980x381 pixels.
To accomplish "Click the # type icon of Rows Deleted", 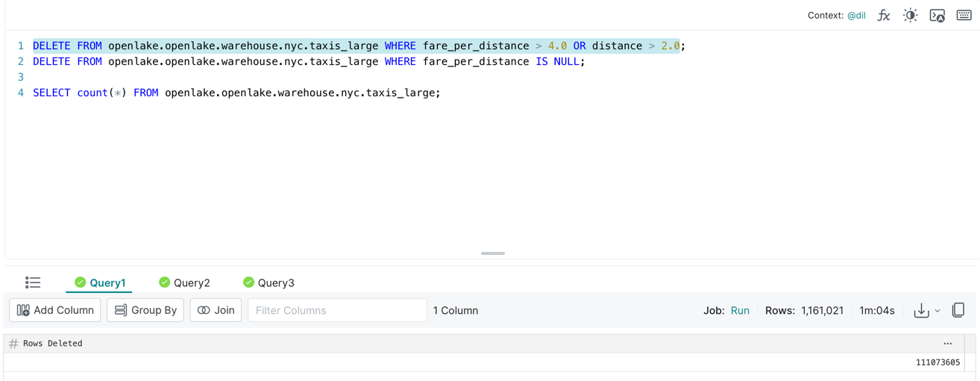I will (13, 344).
